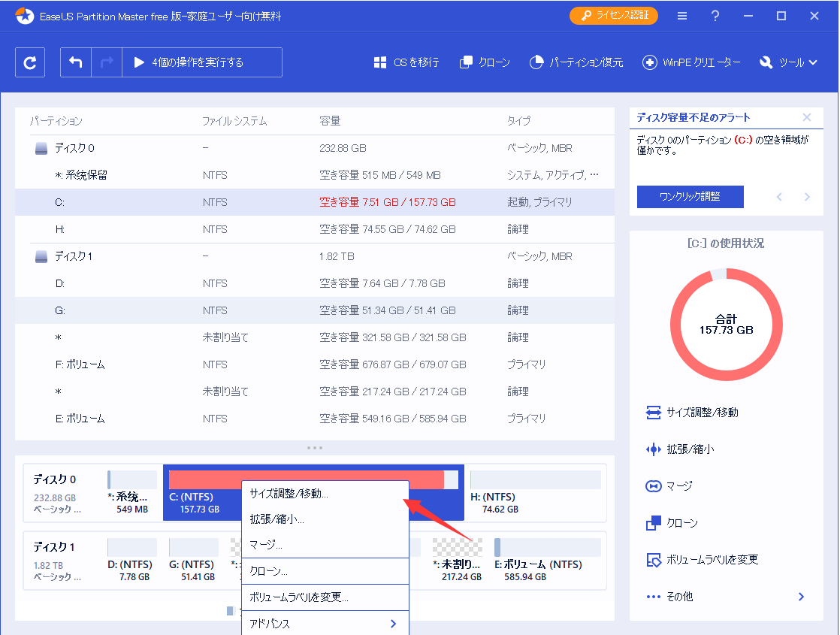
Task: Close the disk space alert panel
Action: pyautogui.click(x=807, y=117)
